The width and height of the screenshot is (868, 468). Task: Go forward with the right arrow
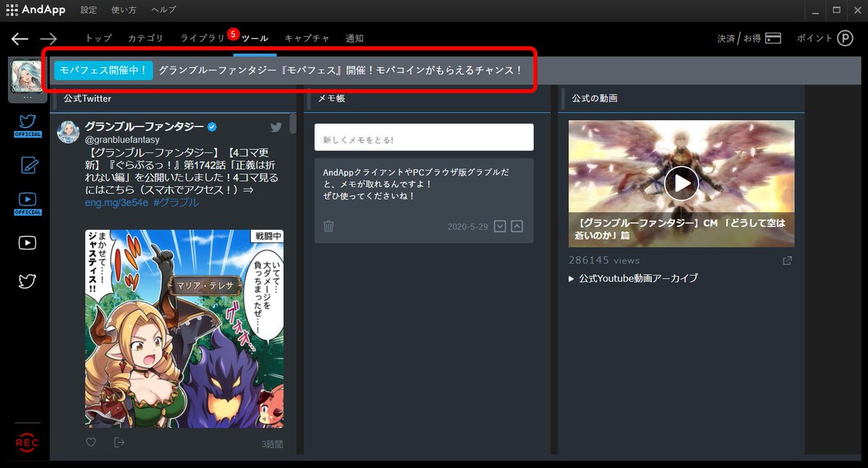click(x=48, y=39)
